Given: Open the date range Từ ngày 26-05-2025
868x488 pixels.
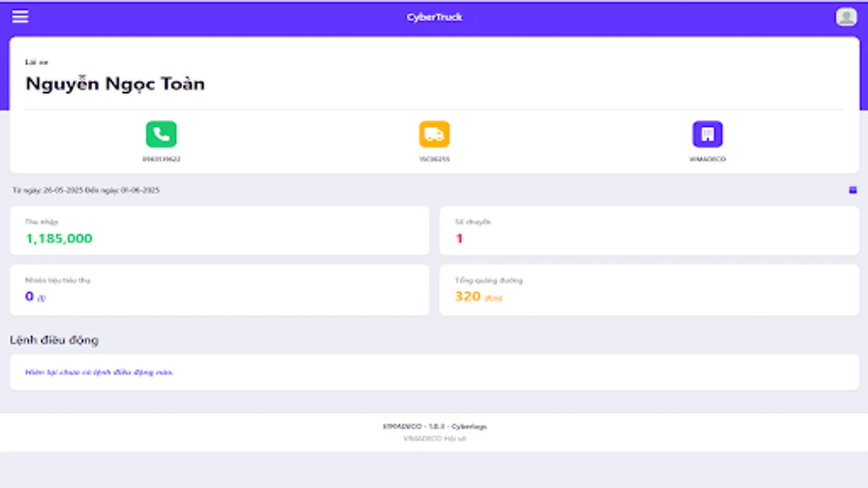Looking at the screenshot, I should point(87,190).
